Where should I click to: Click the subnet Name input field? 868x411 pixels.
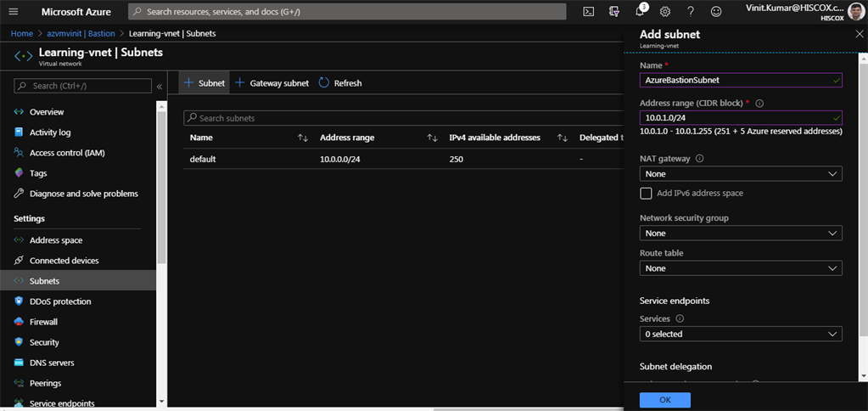(x=741, y=80)
